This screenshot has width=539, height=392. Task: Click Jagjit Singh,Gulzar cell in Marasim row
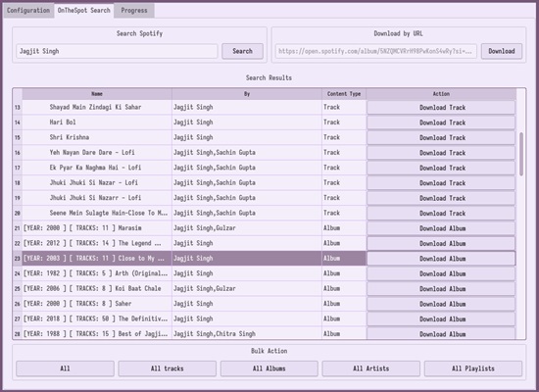[x=247, y=228]
